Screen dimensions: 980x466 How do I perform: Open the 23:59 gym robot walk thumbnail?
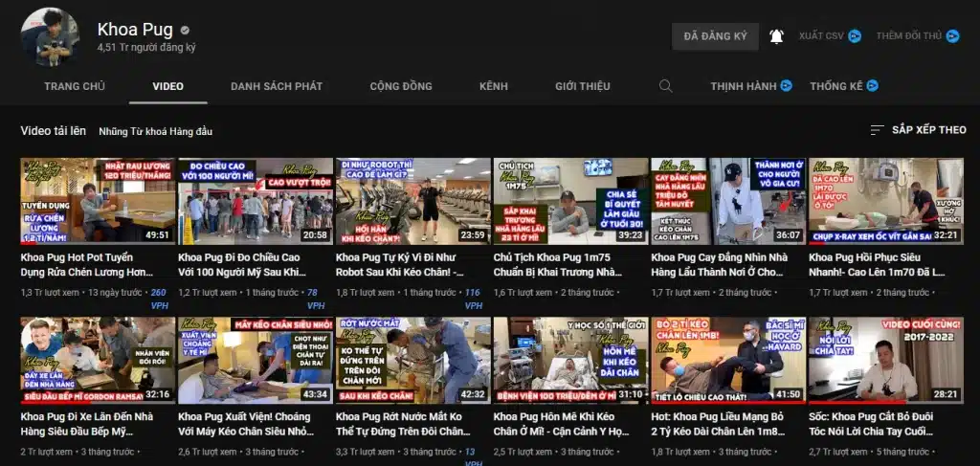pos(413,201)
